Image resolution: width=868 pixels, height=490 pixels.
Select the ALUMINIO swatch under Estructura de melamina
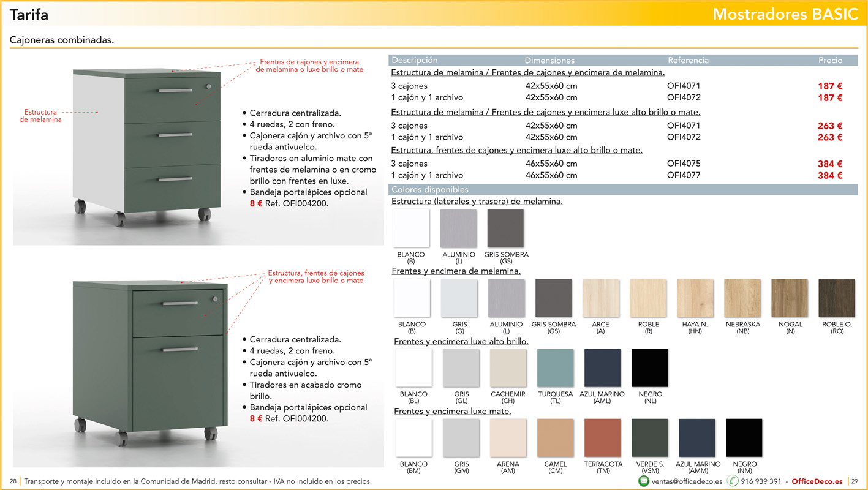458,228
